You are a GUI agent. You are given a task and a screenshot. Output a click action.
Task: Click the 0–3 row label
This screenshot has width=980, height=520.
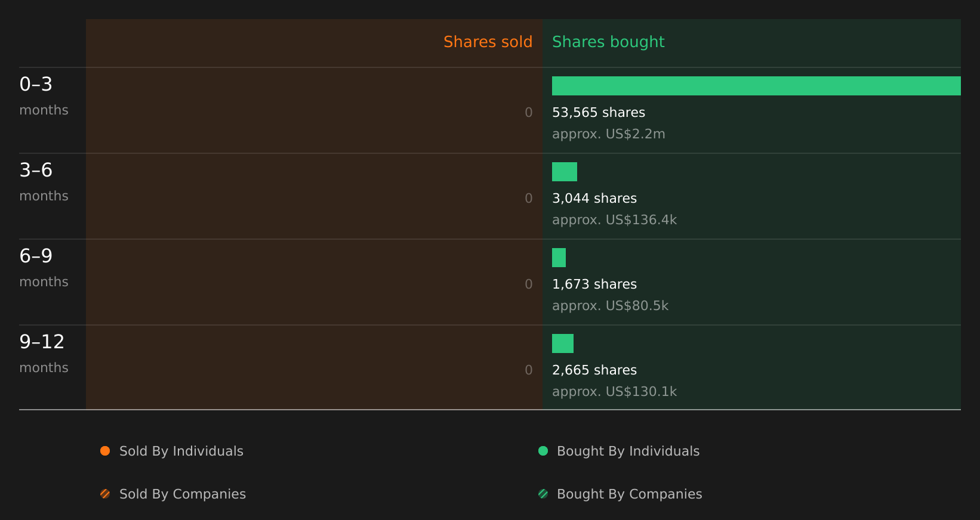(x=36, y=84)
